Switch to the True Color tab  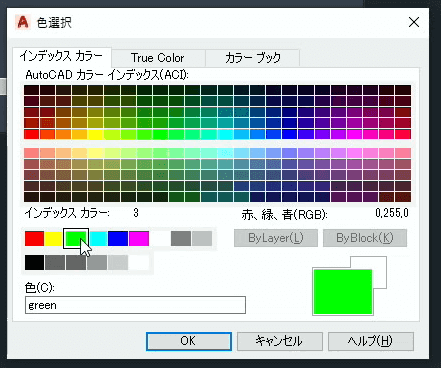click(157, 58)
